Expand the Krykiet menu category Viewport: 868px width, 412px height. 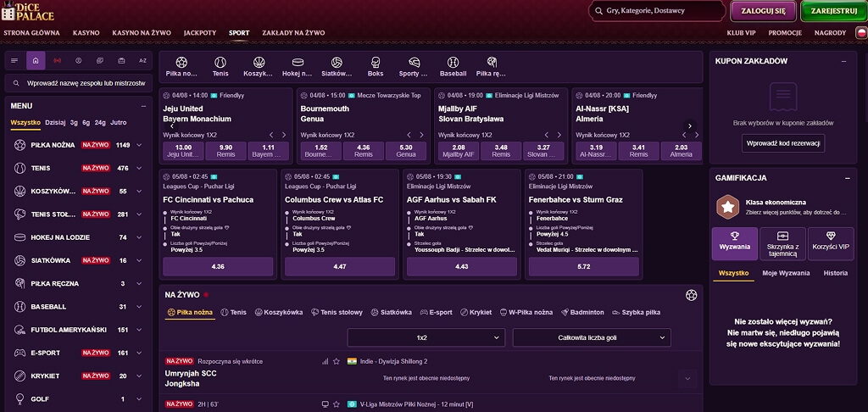(139, 376)
